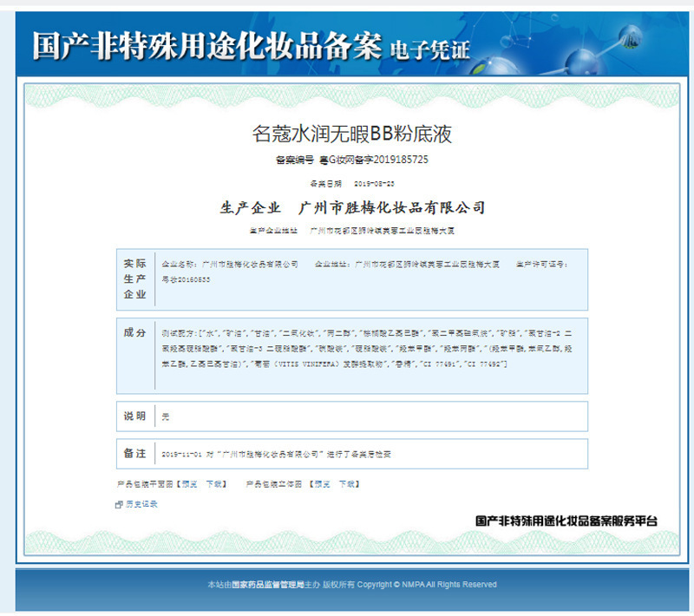Click the 产品包装平面图 label

[x=145, y=484]
